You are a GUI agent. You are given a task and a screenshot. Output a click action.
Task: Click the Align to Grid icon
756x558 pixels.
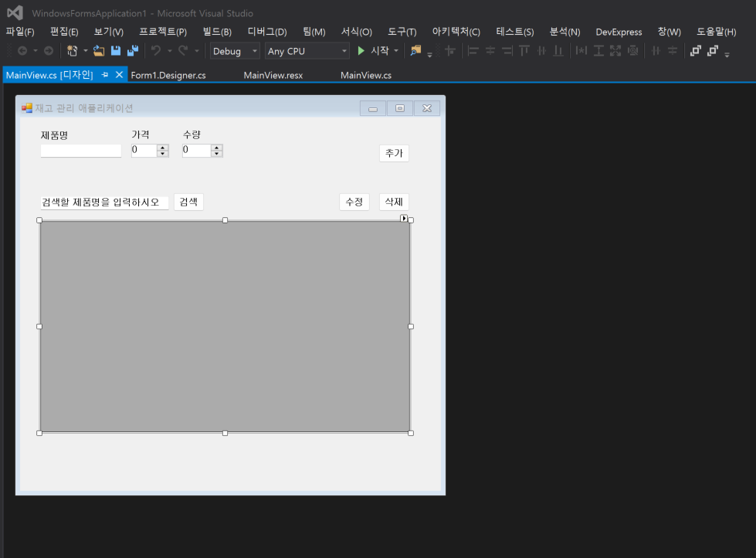coord(450,51)
